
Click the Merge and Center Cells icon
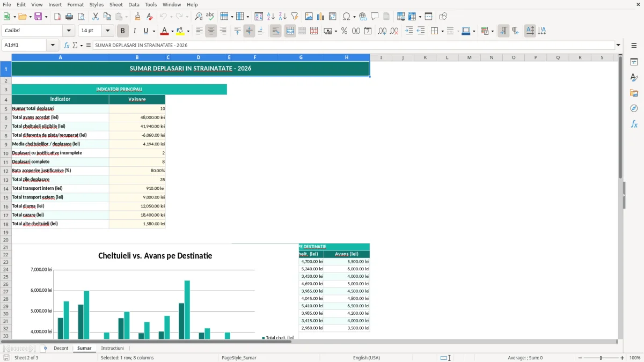coord(290,31)
